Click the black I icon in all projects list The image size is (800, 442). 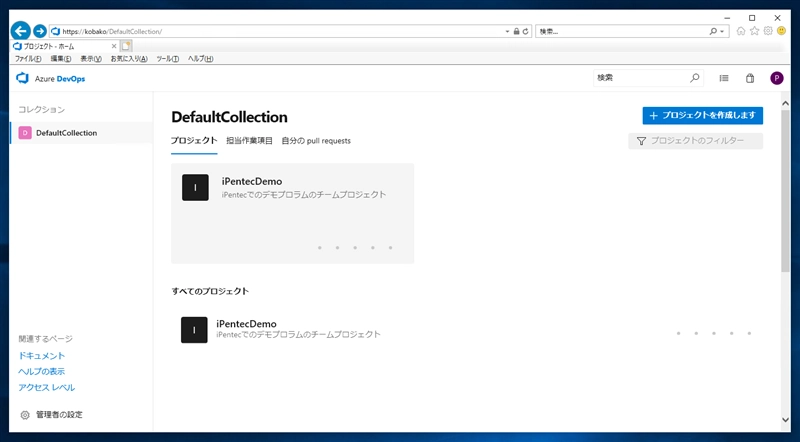pyautogui.click(x=194, y=330)
